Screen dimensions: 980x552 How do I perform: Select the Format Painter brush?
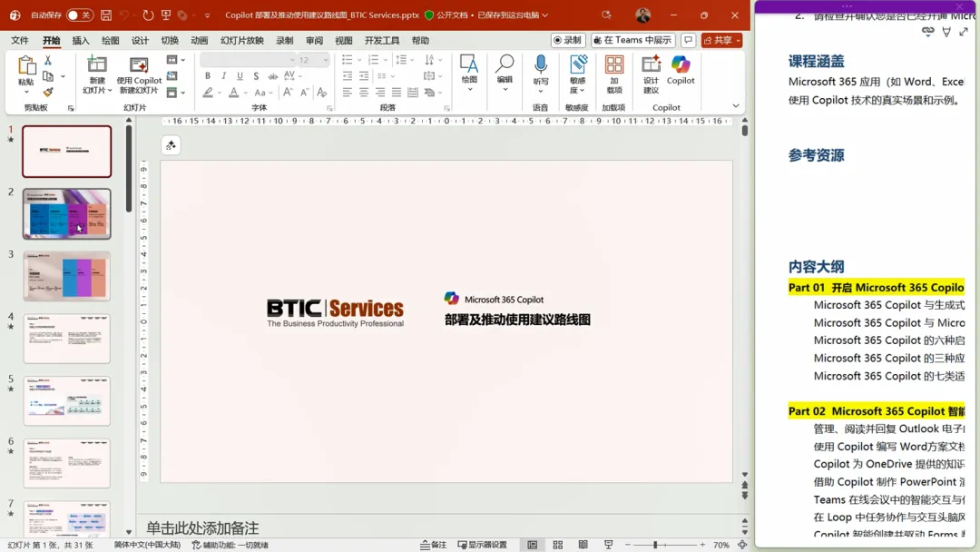tap(48, 92)
